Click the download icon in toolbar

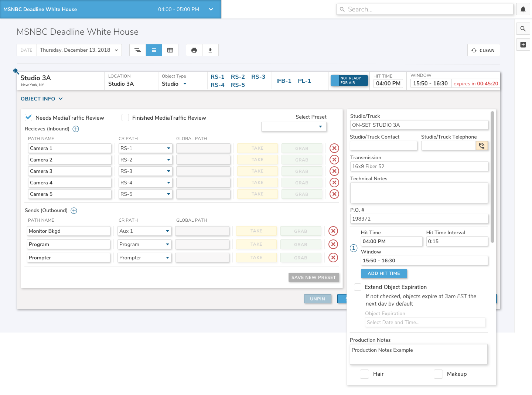click(210, 50)
